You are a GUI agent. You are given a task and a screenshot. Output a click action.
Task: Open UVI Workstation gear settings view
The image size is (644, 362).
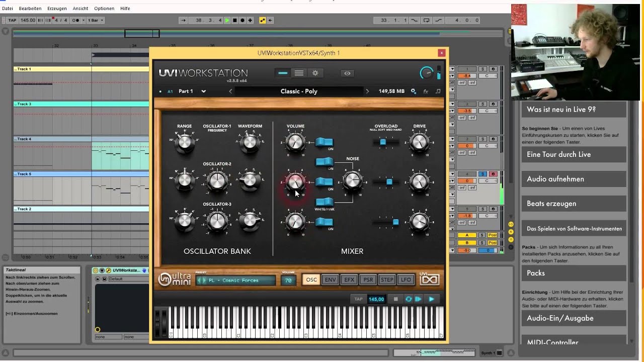[x=315, y=73]
